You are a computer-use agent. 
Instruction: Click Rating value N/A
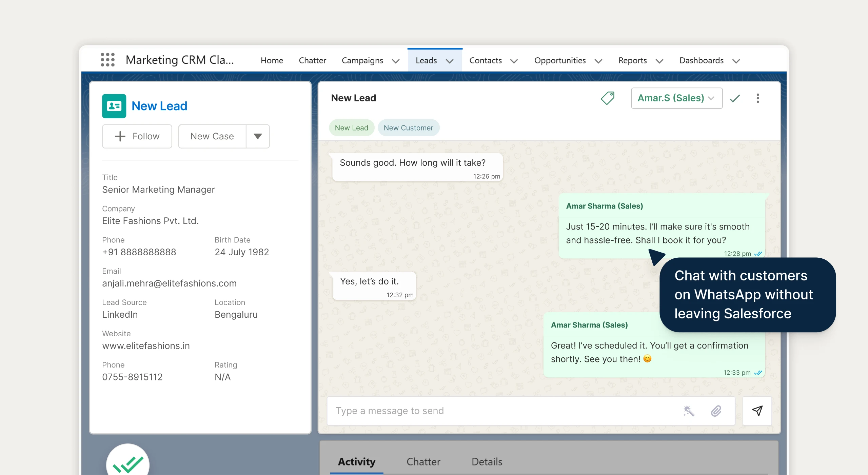[x=222, y=377]
